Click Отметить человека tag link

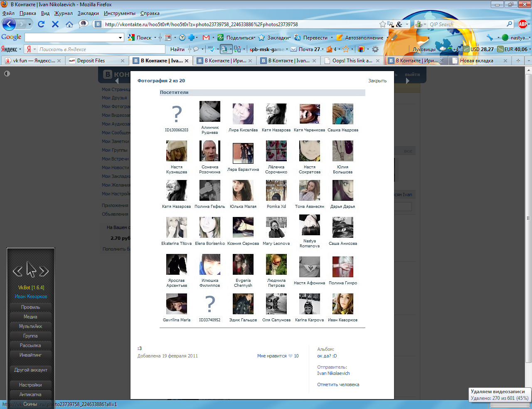338,384
